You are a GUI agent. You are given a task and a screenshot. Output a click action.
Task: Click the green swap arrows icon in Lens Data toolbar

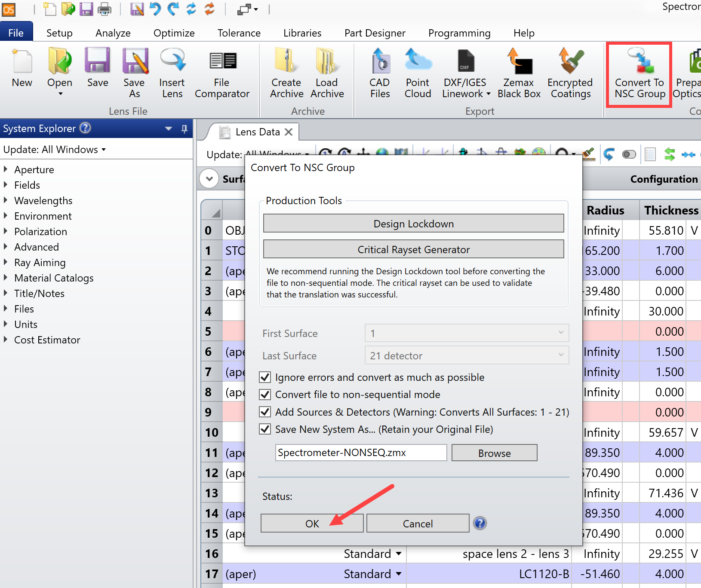(x=669, y=154)
